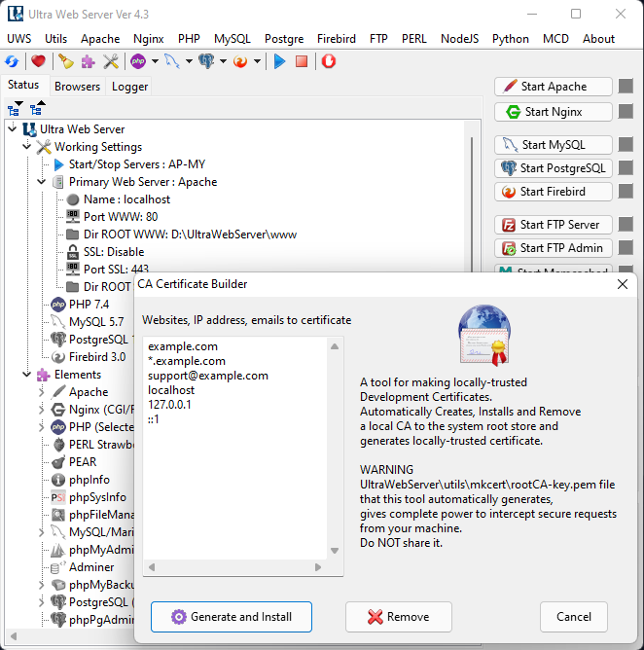Image resolution: width=644 pixels, height=650 pixels.
Task: Collapse the Elements tree node
Action: click(27, 374)
